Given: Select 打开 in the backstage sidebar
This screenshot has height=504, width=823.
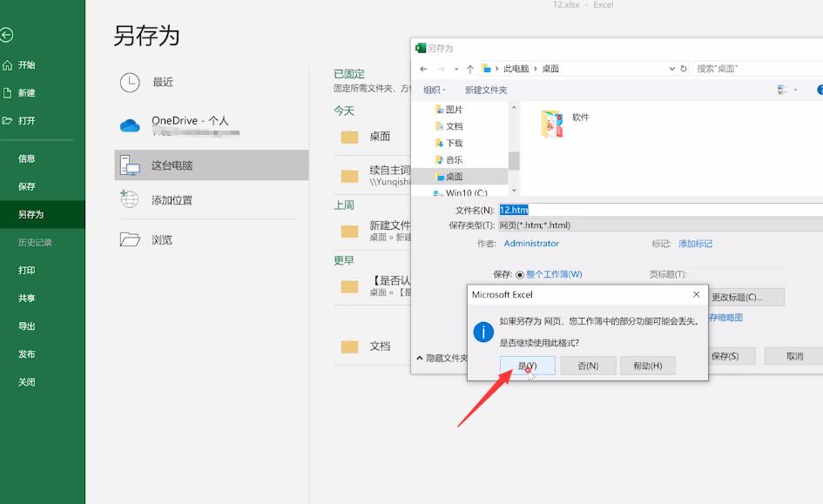Looking at the screenshot, I should 26,121.
